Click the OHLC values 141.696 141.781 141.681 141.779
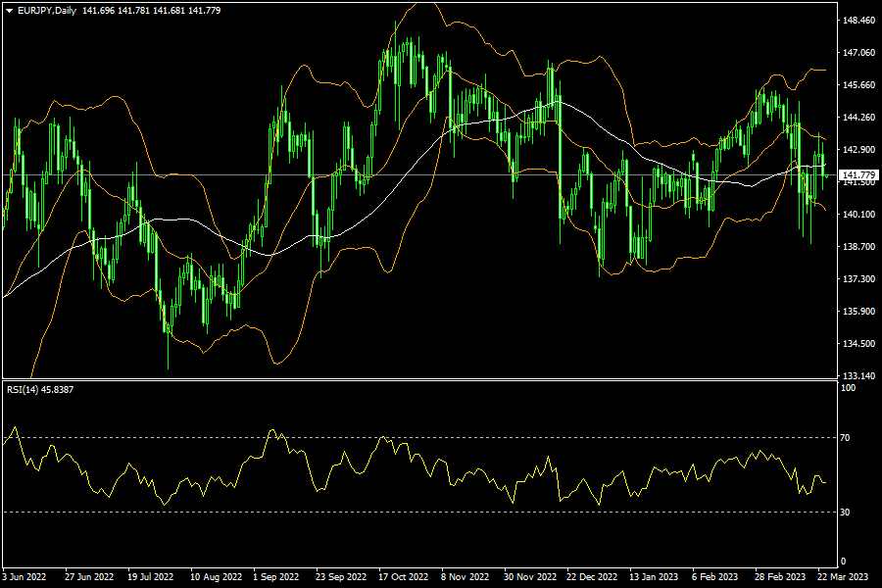Image resolution: width=882 pixels, height=588 pixels. coord(151,11)
